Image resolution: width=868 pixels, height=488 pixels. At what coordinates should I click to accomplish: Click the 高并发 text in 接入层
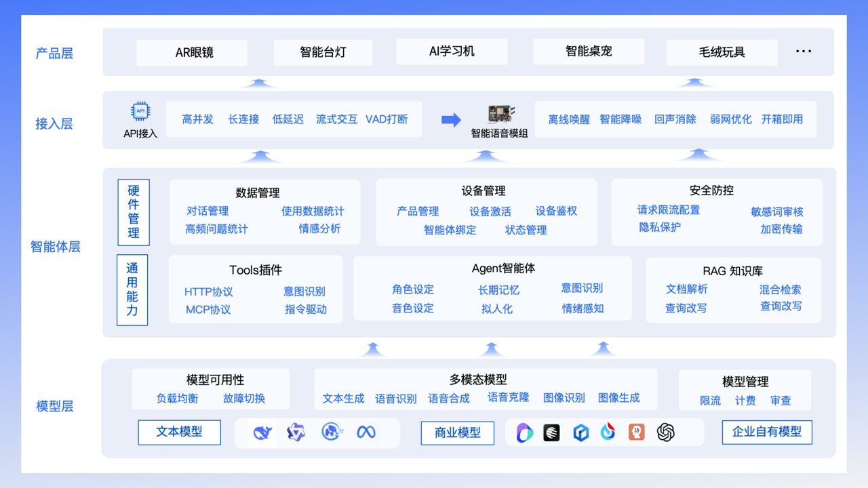pyautogui.click(x=198, y=119)
